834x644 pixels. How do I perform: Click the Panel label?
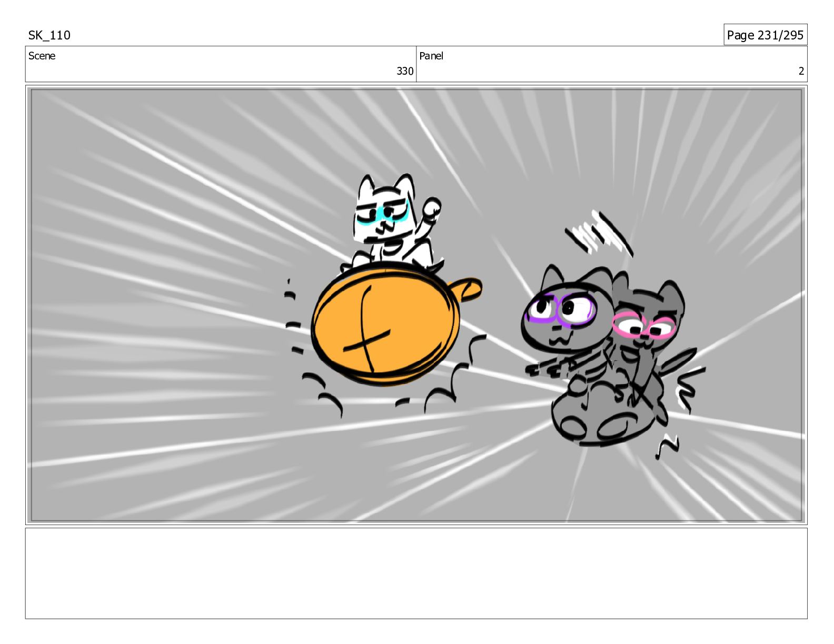click(x=431, y=56)
